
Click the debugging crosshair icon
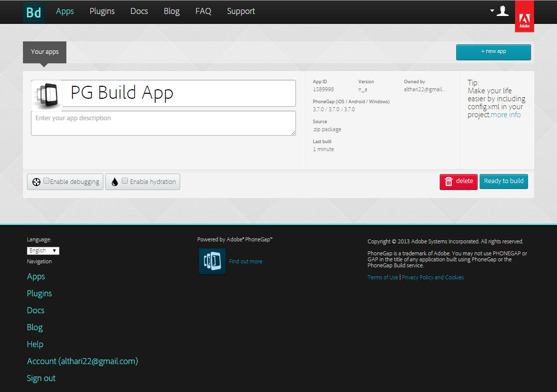(x=36, y=182)
